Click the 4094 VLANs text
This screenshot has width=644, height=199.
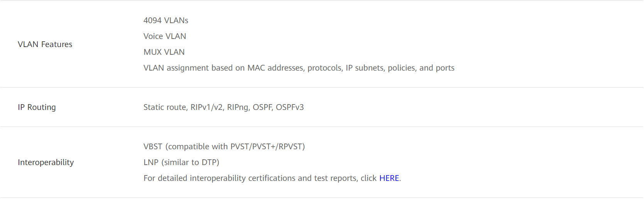pyautogui.click(x=166, y=20)
